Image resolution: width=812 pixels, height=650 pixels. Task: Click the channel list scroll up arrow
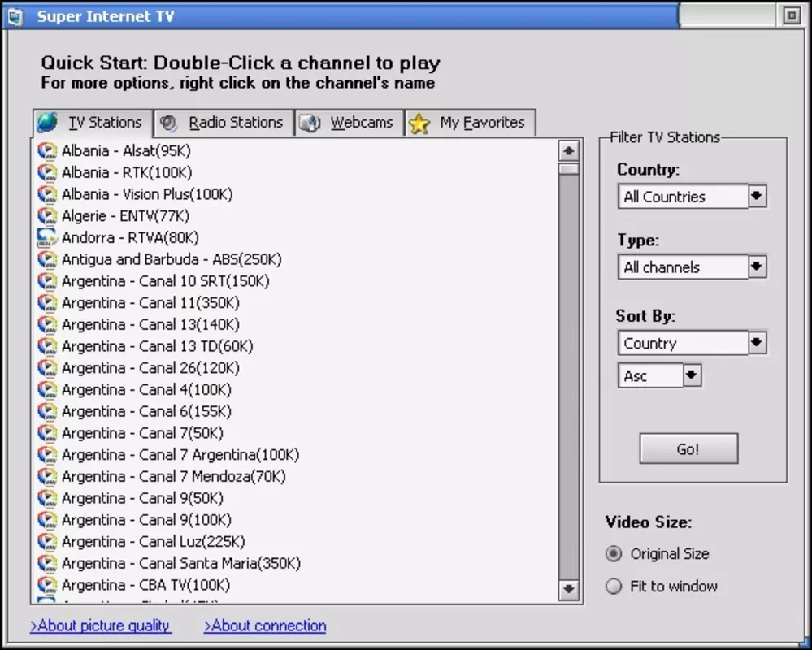(569, 151)
